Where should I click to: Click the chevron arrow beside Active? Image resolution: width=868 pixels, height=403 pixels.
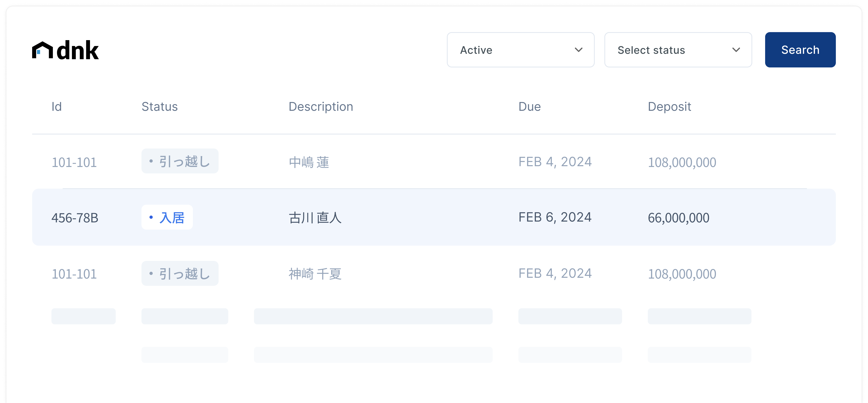point(578,50)
